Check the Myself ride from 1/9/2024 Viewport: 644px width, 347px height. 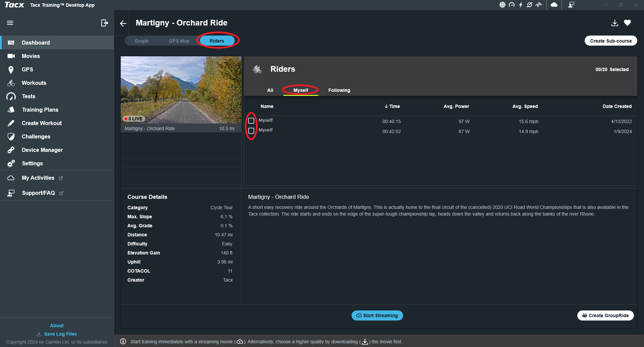click(251, 131)
